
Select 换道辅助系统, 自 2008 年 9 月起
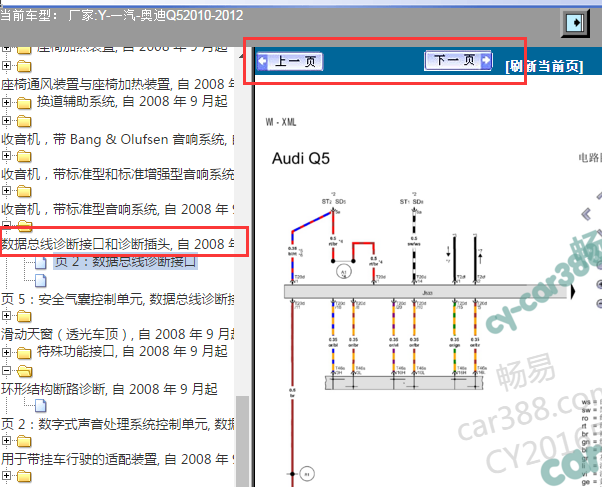click(x=132, y=101)
